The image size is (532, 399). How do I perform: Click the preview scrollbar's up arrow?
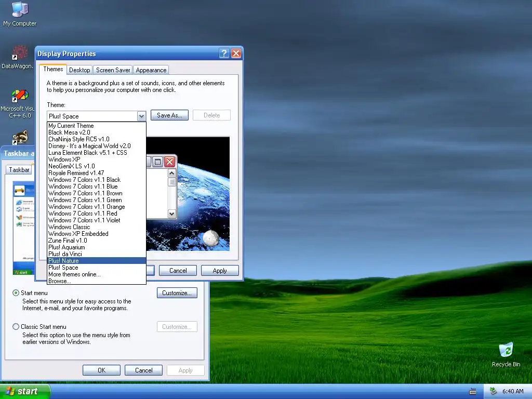171,173
